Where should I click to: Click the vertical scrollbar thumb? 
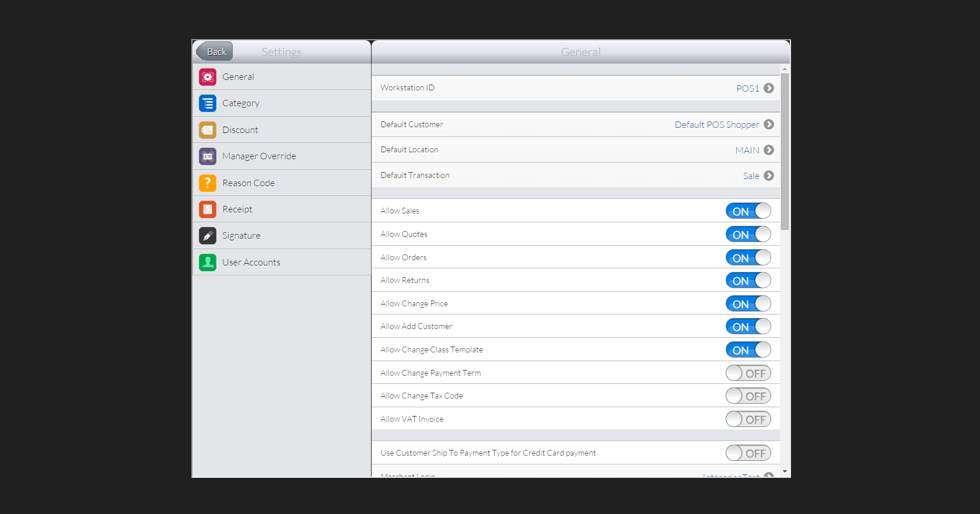point(785,152)
